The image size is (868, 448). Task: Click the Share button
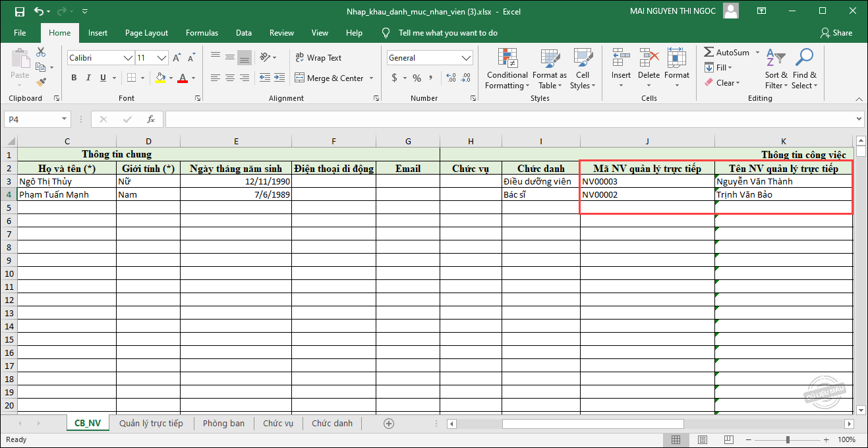pos(836,33)
